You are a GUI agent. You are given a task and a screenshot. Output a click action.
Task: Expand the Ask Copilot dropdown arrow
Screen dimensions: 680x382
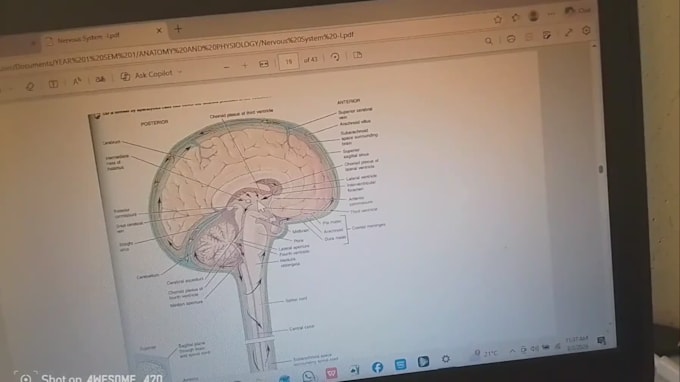180,72
